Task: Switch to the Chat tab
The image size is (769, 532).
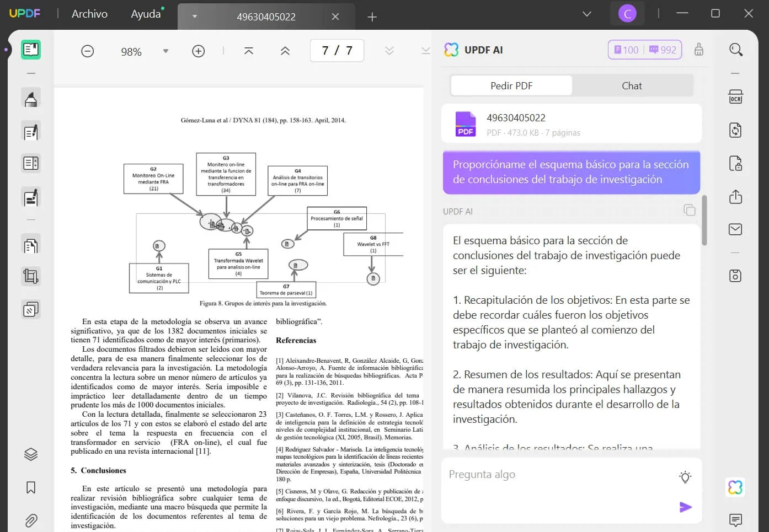Action: pos(632,85)
